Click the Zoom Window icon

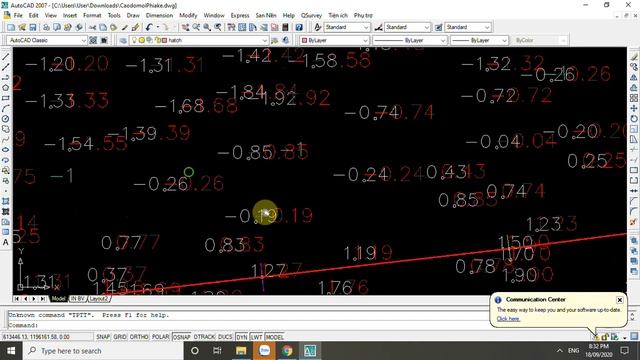tap(207, 27)
